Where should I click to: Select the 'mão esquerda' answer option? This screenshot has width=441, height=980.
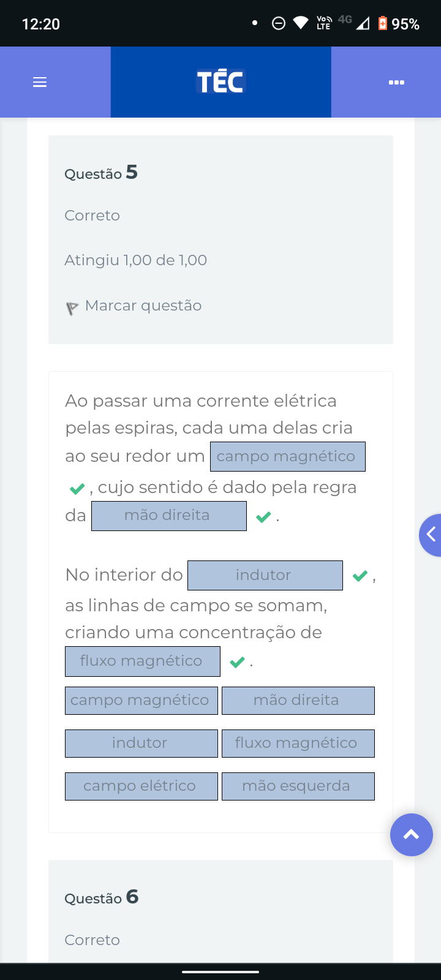click(298, 786)
